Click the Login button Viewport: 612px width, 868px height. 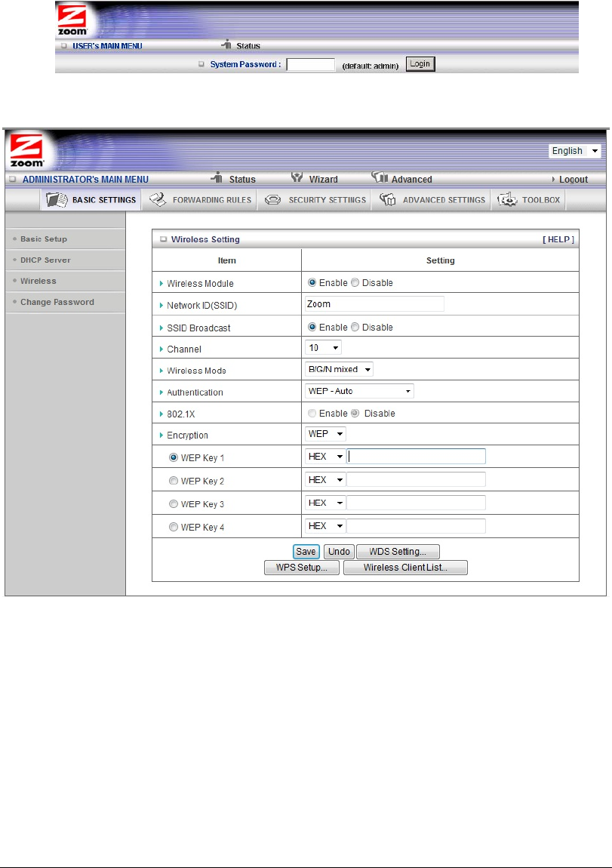(x=420, y=64)
